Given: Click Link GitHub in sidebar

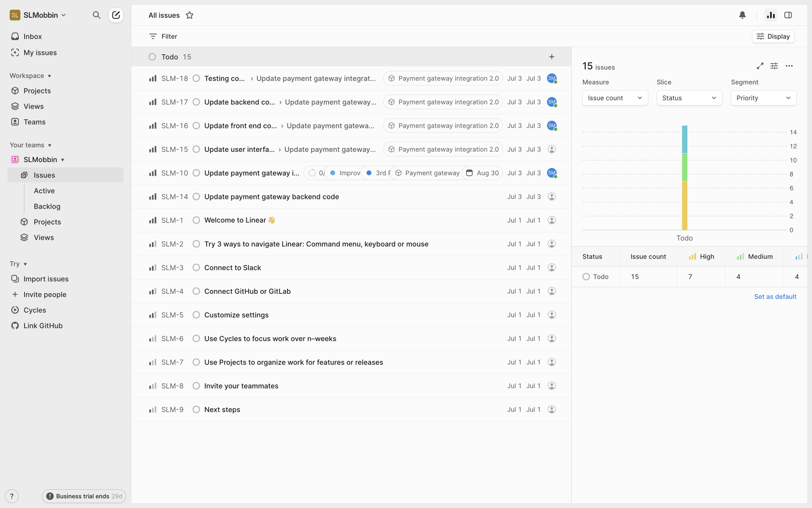Looking at the screenshot, I should (66, 326).
